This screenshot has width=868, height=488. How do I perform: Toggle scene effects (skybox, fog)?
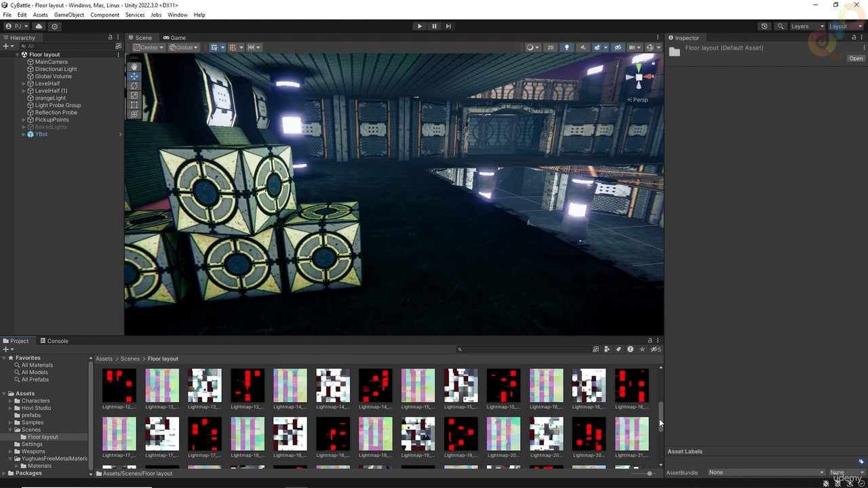(599, 47)
